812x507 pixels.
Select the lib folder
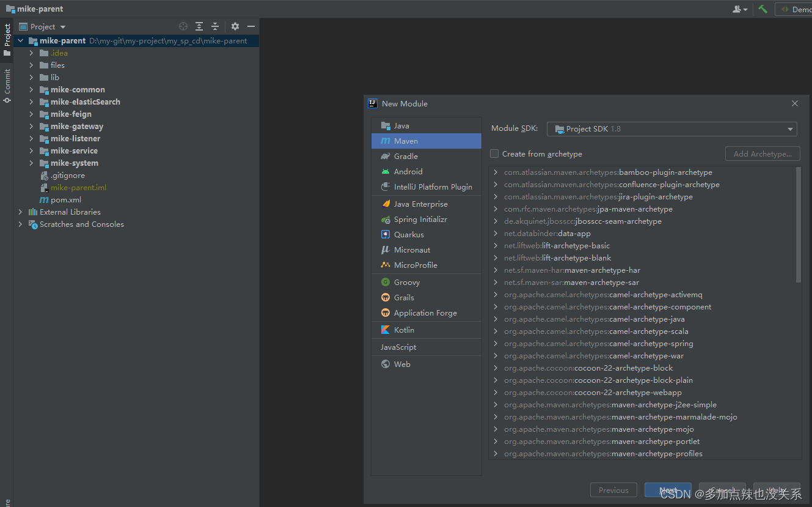(x=55, y=77)
